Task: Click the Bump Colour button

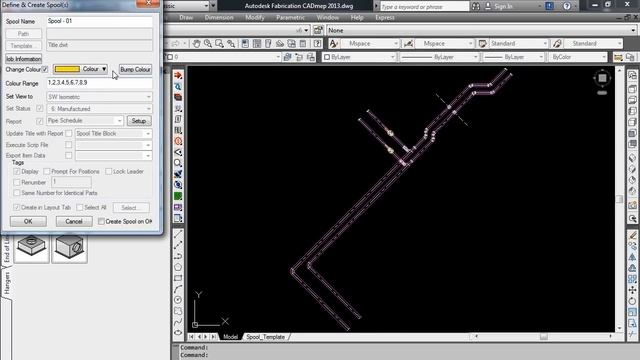Action: (x=136, y=69)
